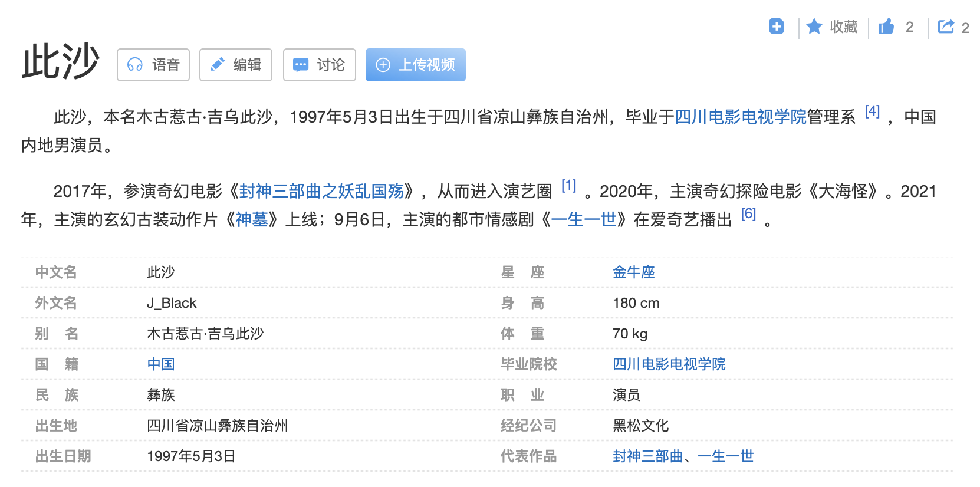Click the 经纪公司 field label
Screen dimensions: 980x487
pos(529,426)
